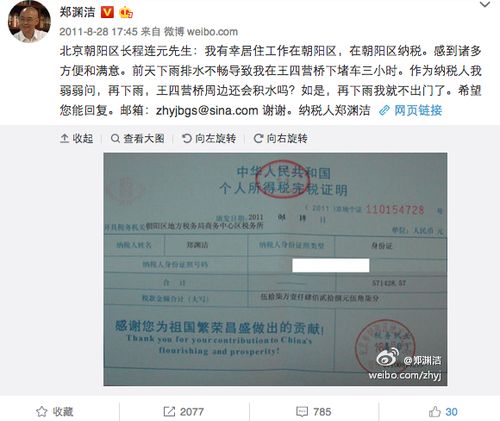500x421 pixels.
Task: Toggle the thumbs-up like with 30
Action: coord(443,412)
